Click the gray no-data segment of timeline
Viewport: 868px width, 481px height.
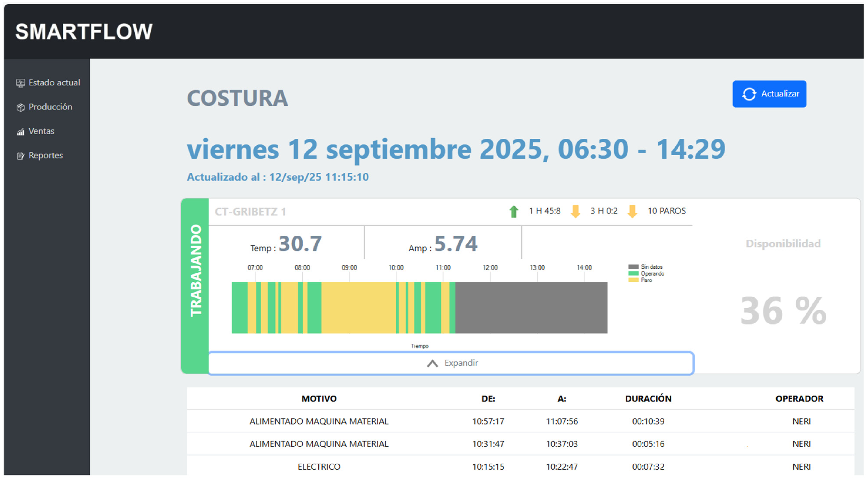[x=531, y=308]
